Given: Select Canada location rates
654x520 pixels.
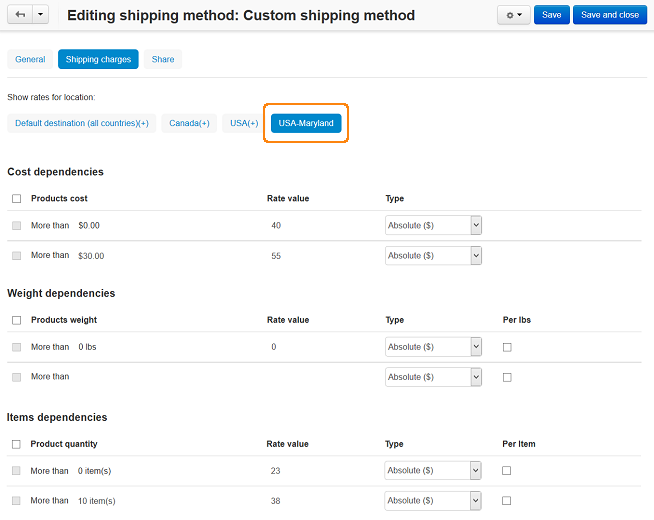Looking at the screenshot, I should pyautogui.click(x=189, y=123).
